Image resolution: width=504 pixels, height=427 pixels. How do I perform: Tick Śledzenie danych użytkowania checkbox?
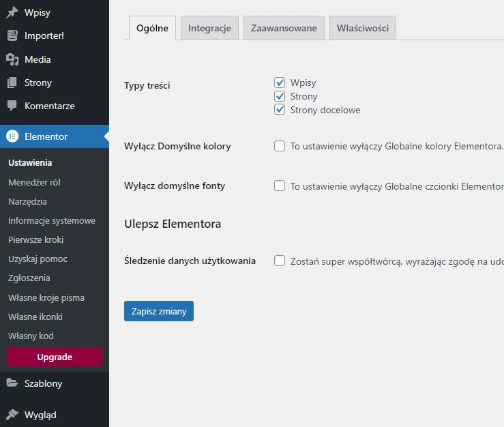[x=280, y=261]
